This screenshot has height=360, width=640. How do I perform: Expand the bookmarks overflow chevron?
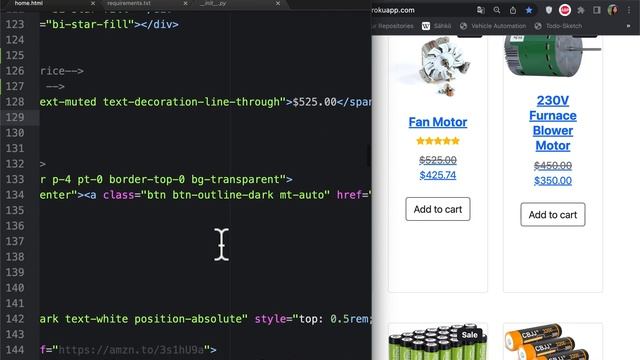[x=628, y=26]
